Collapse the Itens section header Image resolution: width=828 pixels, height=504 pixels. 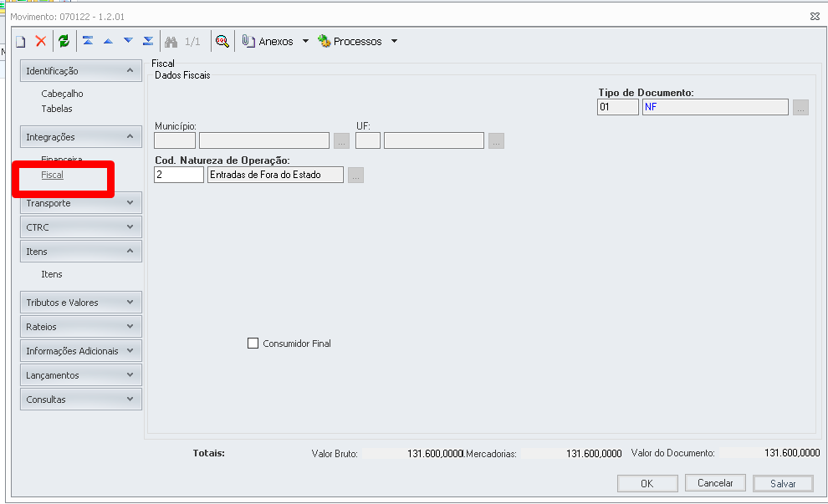(81, 252)
